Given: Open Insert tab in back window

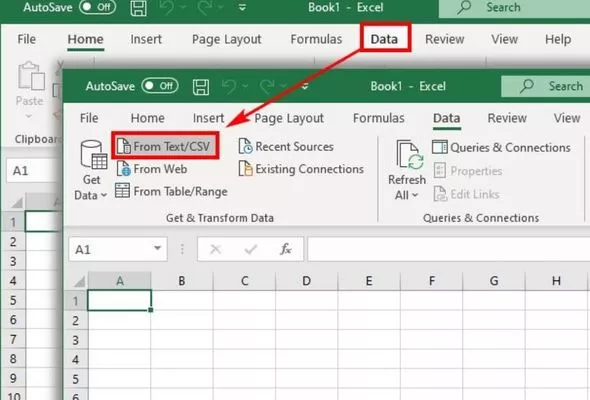Looking at the screenshot, I should (x=146, y=39).
